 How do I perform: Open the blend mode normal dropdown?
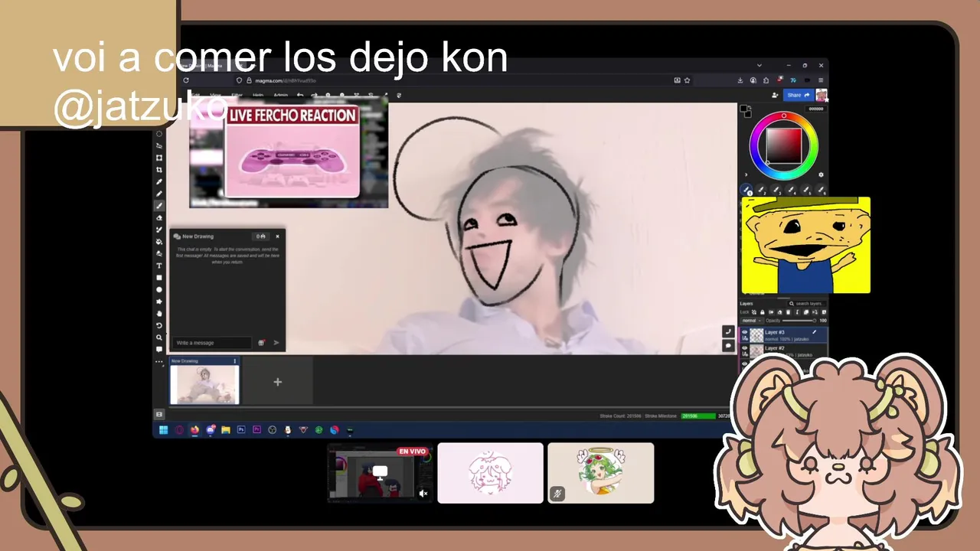(x=752, y=321)
